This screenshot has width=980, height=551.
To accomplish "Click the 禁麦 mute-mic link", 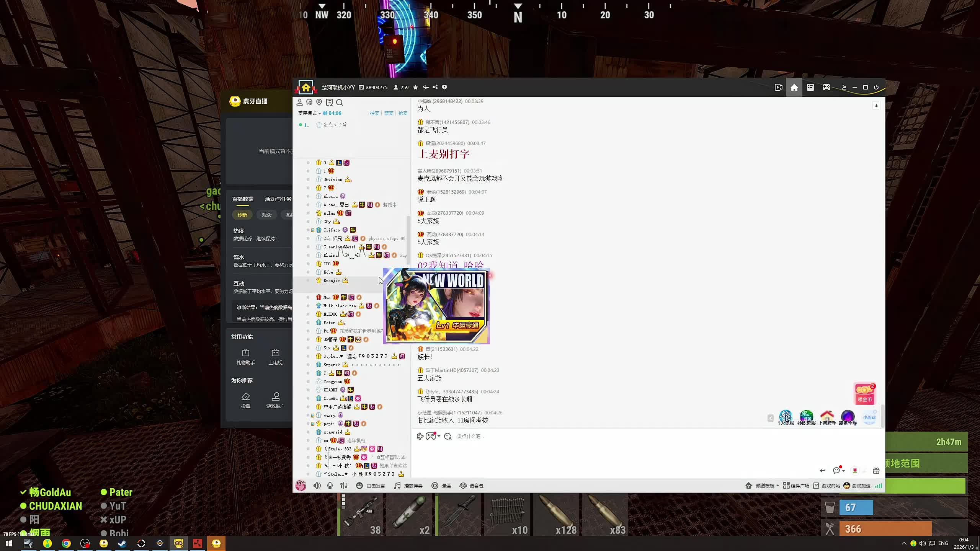I will click(389, 113).
